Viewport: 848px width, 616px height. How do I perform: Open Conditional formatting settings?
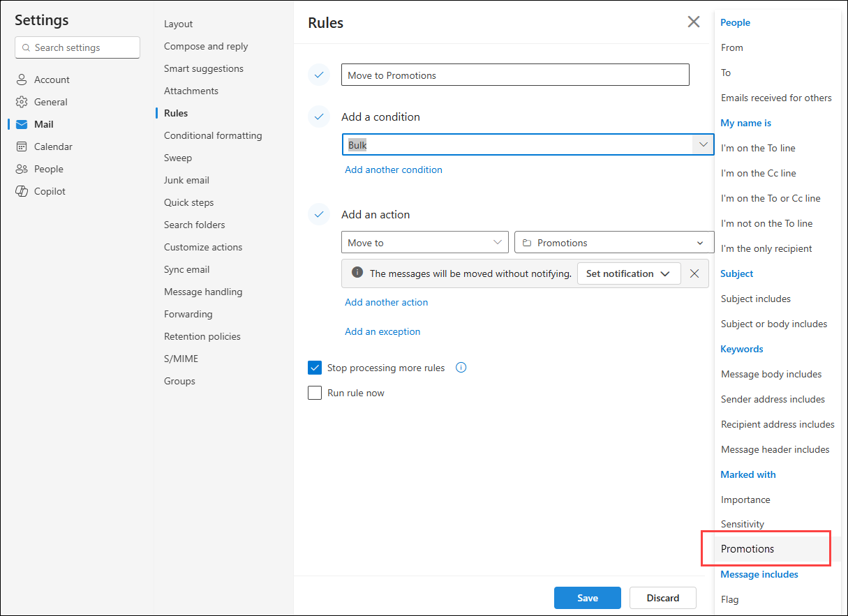coord(213,135)
